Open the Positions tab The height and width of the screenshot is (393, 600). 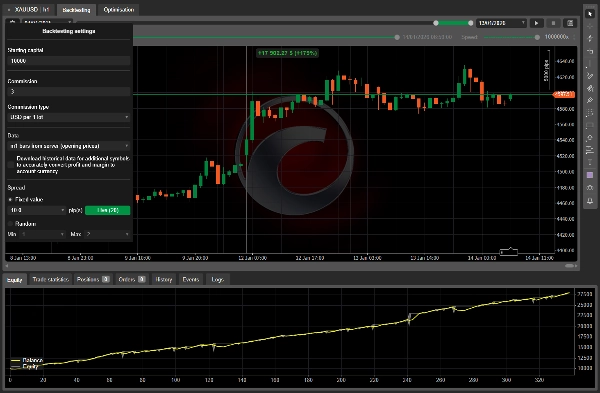(93, 279)
